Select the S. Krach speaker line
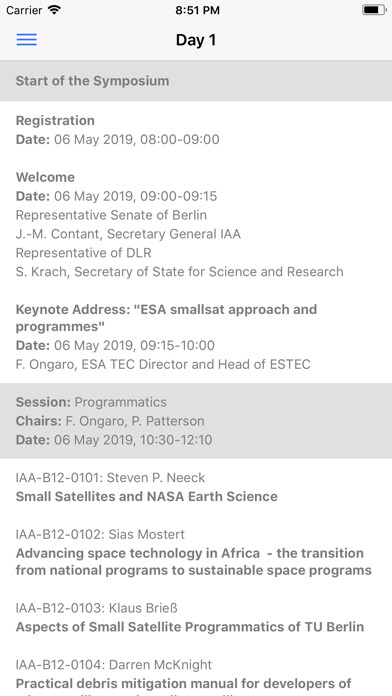Image resolution: width=392 pixels, height=696 pixels. (179, 272)
